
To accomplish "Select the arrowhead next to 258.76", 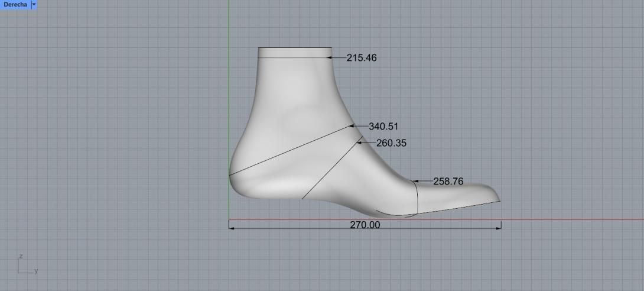I will [x=415, y=181].
